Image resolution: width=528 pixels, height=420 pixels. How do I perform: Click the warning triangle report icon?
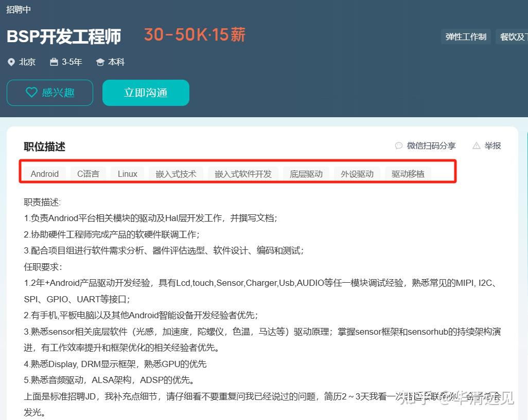(x=476, y=145)
